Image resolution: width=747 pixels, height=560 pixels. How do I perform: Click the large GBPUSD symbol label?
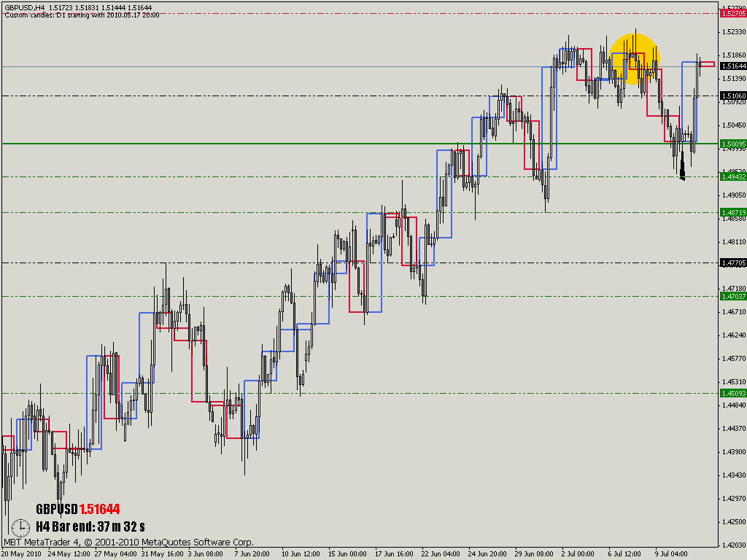coord(57,509)
